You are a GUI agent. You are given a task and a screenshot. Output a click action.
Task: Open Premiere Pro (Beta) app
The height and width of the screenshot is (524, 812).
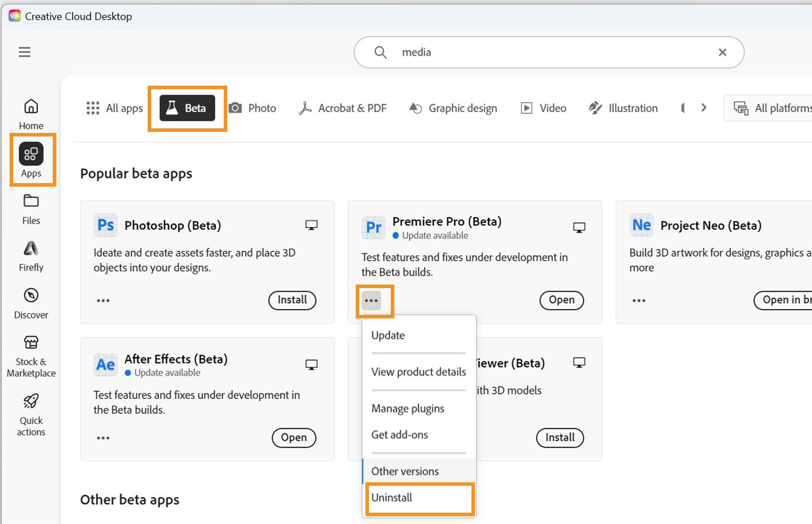pyautogui.click(x=561, y=300)
